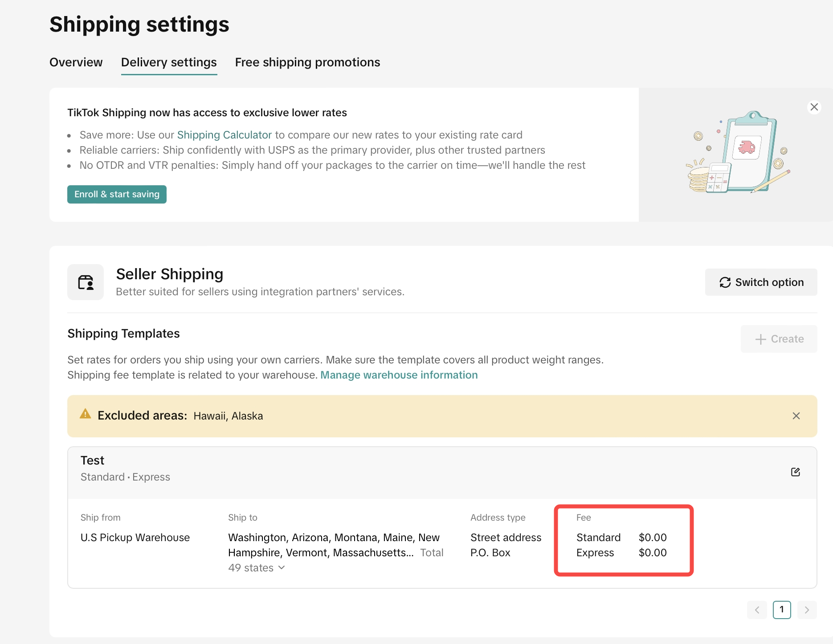Expand the 49 states list

(281, 568)
